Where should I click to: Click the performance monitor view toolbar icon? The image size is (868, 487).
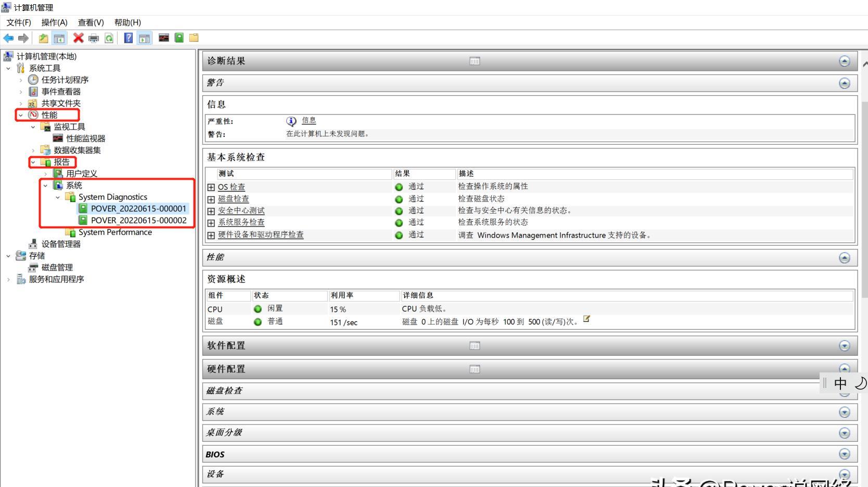click(x=164, y=38)
